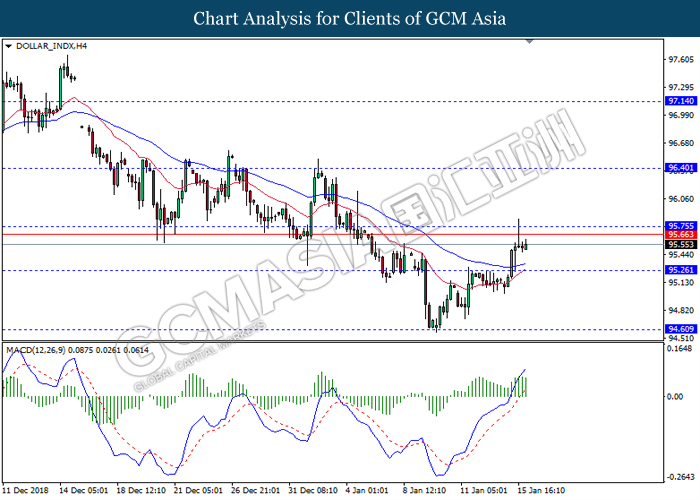Click the 97.295 price axis value
This screenshot has height=500, width=700.
(x=681, y=87)
